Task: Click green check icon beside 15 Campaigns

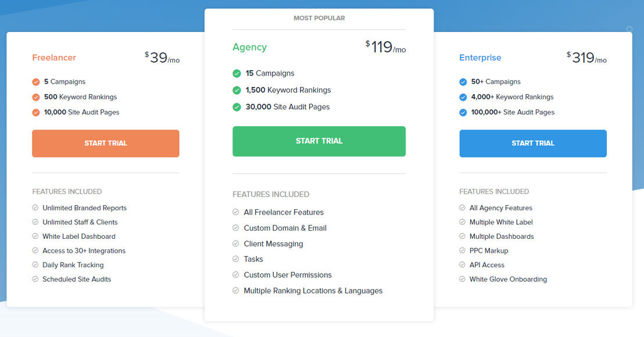Action: pos(237,73)
